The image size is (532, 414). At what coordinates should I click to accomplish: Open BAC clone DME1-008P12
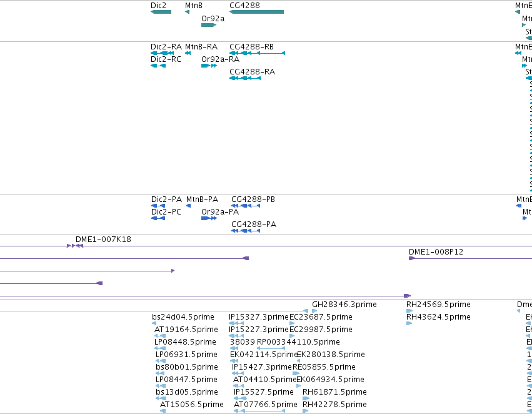(x=436, y=252)
